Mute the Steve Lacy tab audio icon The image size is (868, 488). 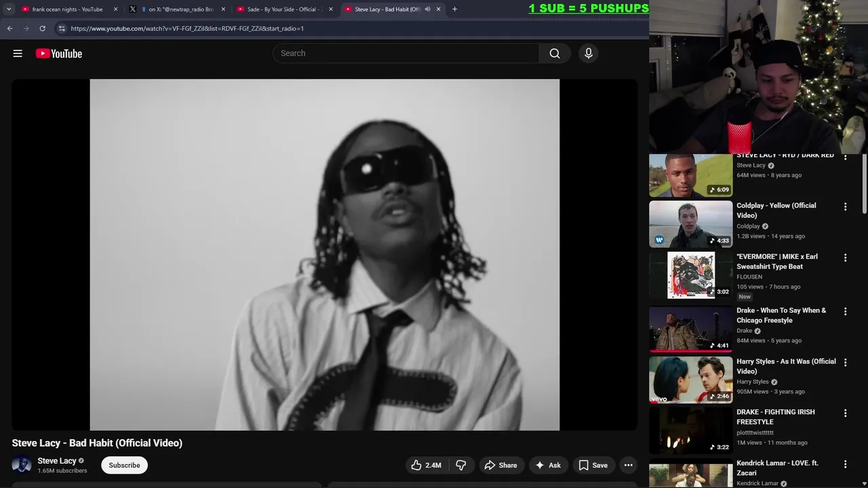click(427, 9)
